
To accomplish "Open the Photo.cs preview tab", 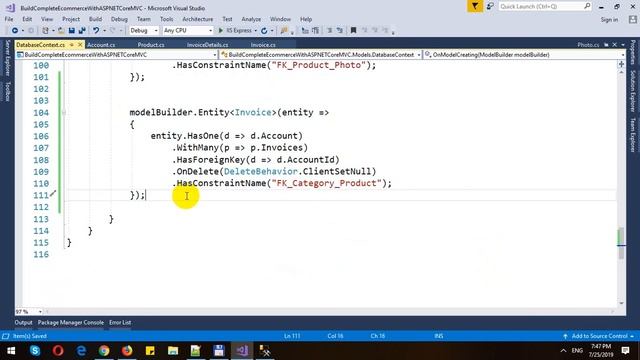I will tap(588, 45).
